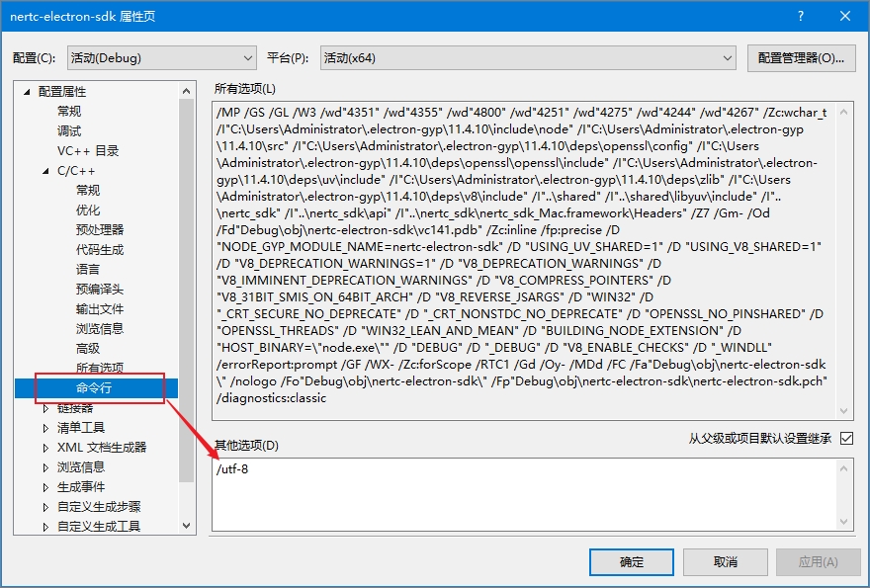Select 调试 under 配置属性
Screen dimensions: 870x588
point(69,131)
